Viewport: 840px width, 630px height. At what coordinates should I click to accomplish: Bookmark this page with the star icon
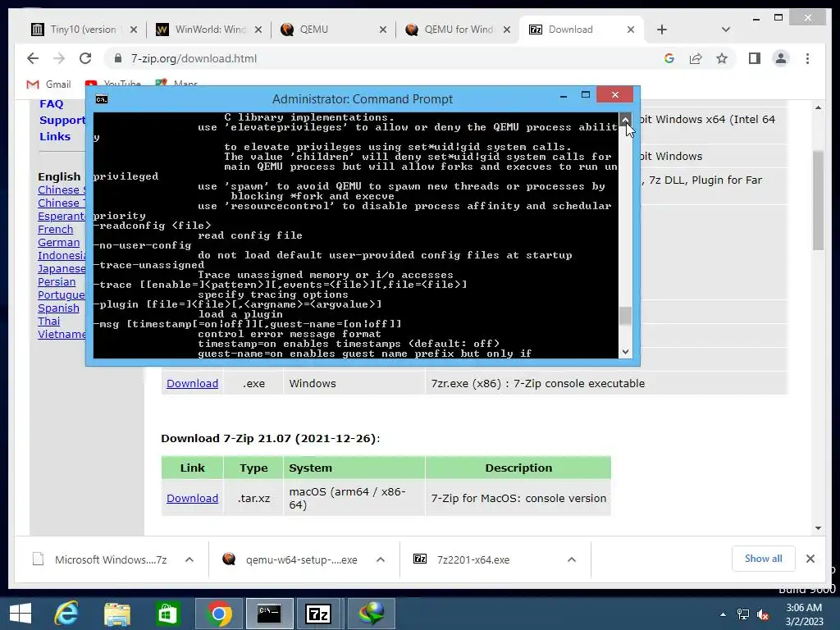pyautogui.click(x=722, y=58)
